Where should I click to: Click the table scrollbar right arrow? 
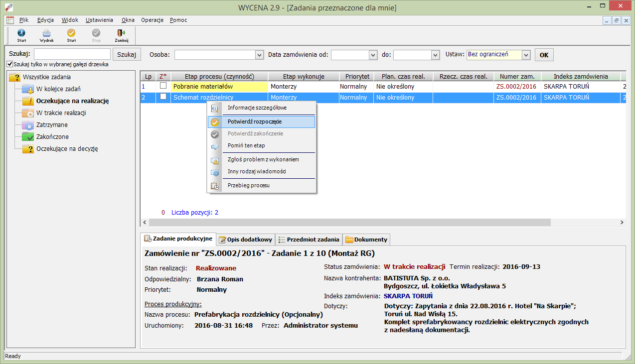click(622, 223)
